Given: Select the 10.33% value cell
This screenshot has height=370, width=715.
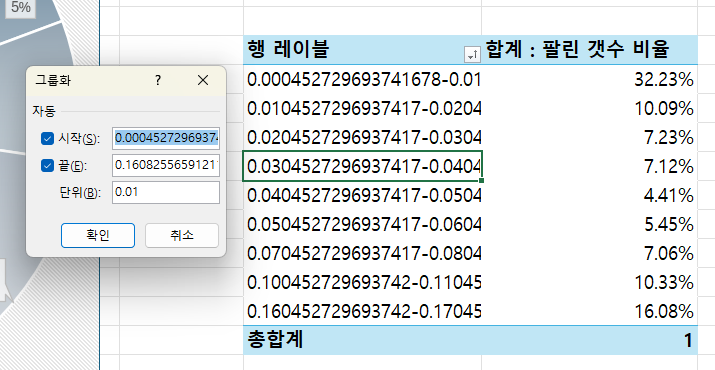Looking at the screenshot, I should [x=590, y=282].
